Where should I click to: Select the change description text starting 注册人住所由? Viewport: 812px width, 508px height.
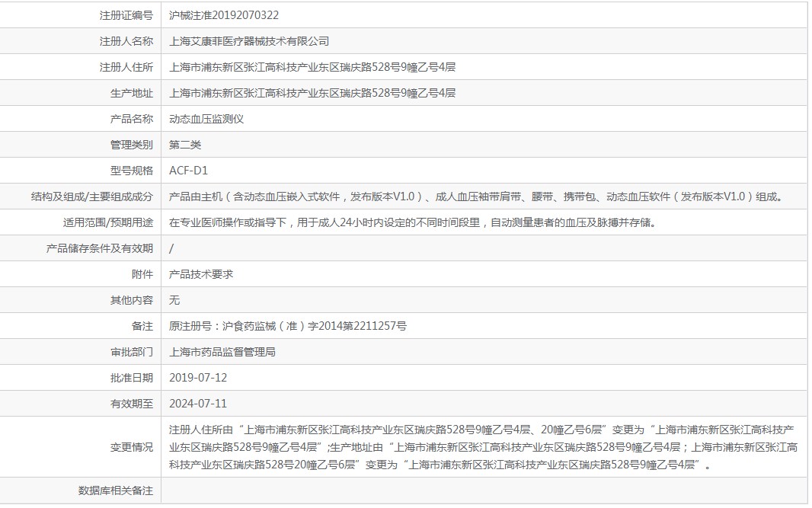tap(483, 447)
